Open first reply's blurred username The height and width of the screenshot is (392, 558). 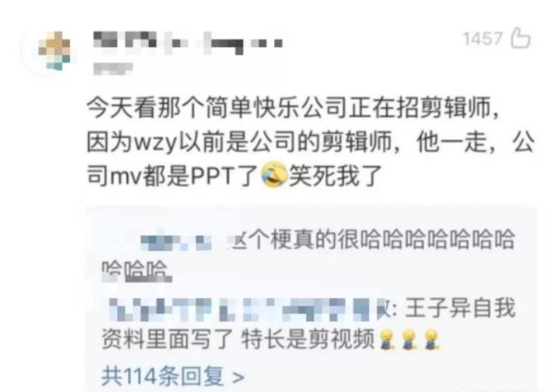[176, 241]
